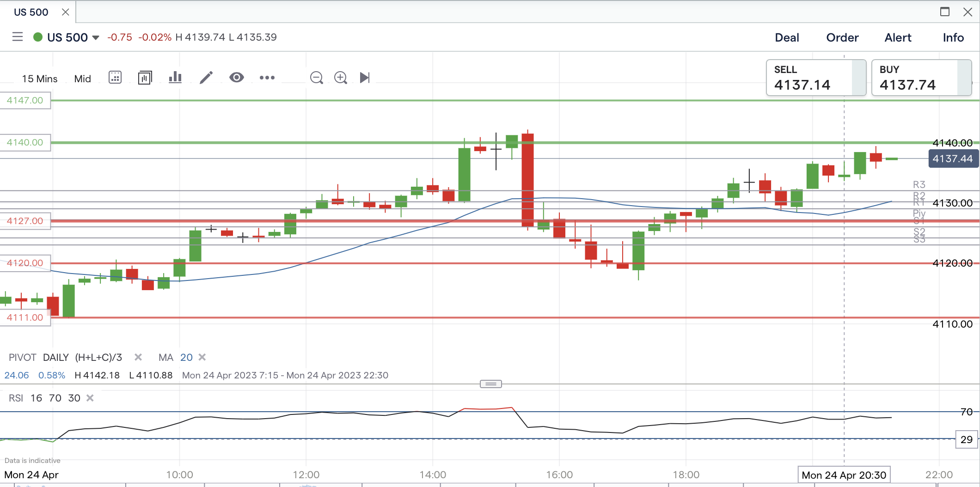Click the RSI 70 level label
The width and height of the screenshot is (980, 487).
[967, 412]
